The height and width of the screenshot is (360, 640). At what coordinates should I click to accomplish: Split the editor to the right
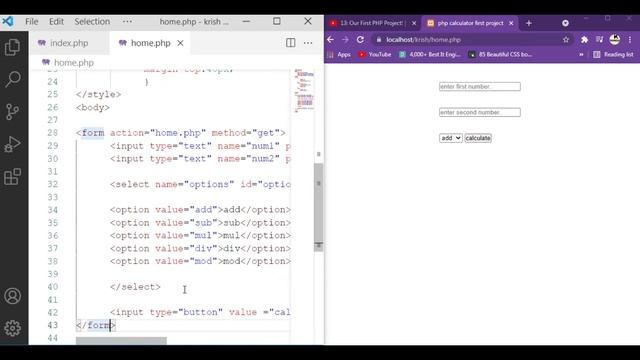point(291,43)
